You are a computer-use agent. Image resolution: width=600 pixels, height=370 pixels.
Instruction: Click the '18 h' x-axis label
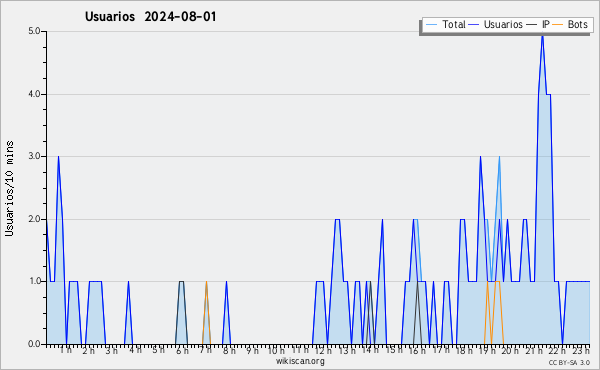(464, 351)
